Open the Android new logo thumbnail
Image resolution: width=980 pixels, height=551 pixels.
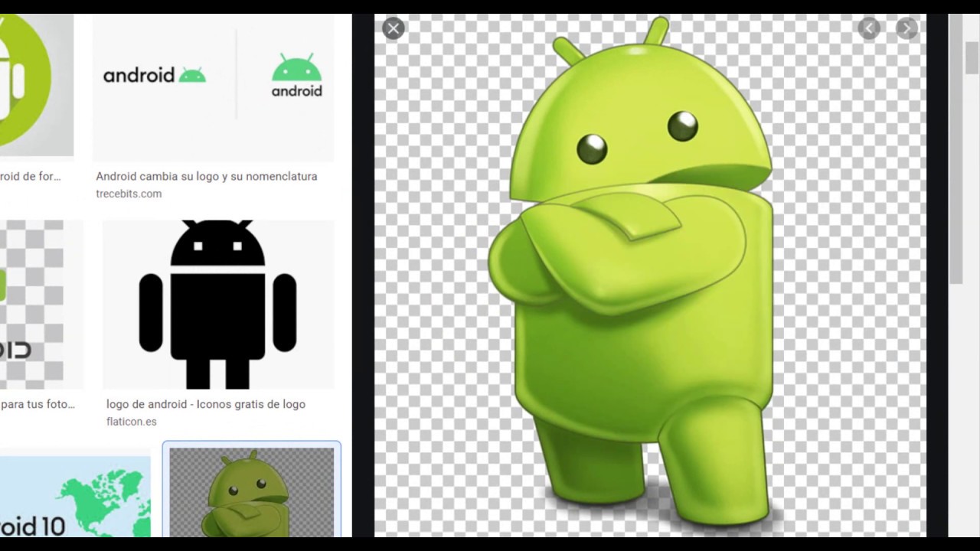coord(214,87)
